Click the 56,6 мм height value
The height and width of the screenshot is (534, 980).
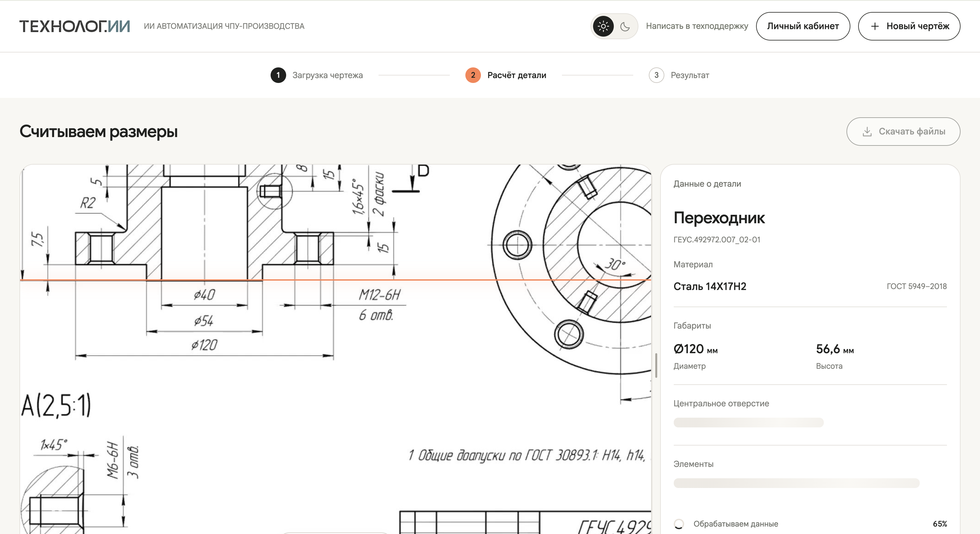(x=835, y=349)
